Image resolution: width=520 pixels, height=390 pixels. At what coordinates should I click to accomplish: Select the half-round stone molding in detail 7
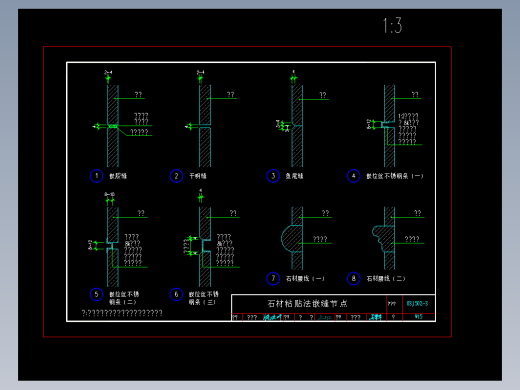292,238
